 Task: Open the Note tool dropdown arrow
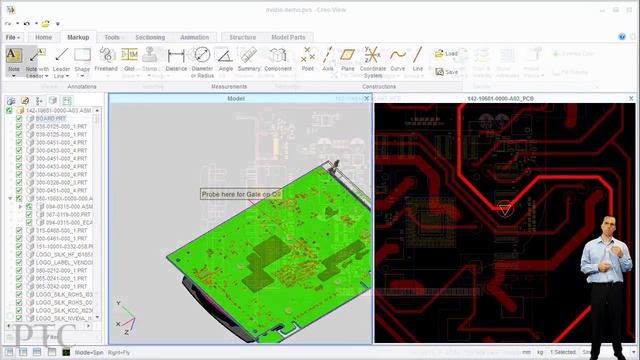point(13,76)
